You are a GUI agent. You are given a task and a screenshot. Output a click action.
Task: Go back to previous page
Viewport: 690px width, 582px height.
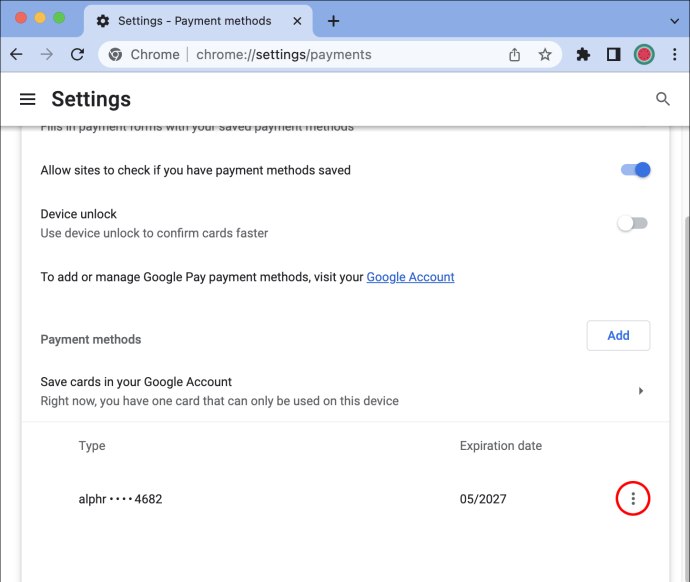tap(16, 55)
